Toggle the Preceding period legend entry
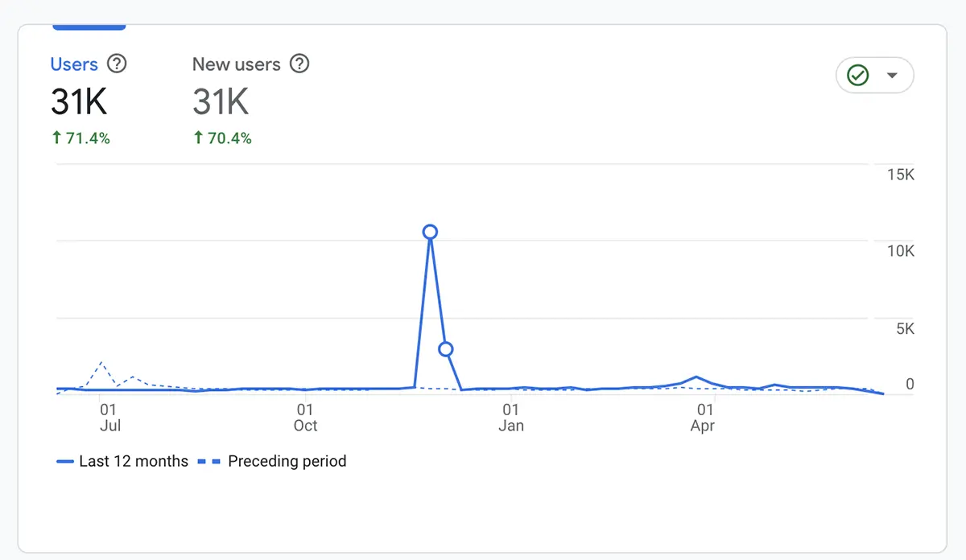This screenshot has width=966, height=560. (287, 461)
